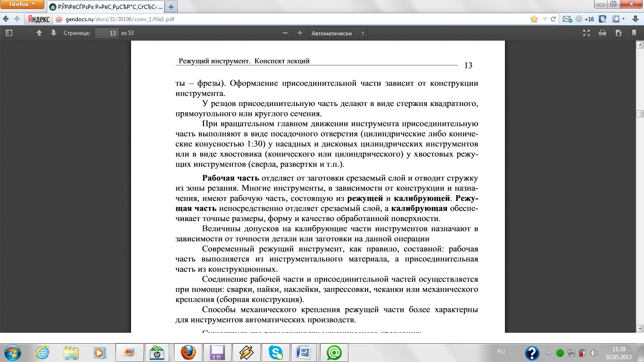644x362 pixels.
Task: Open the HP application taskbar icon
Action: [156, 352]
